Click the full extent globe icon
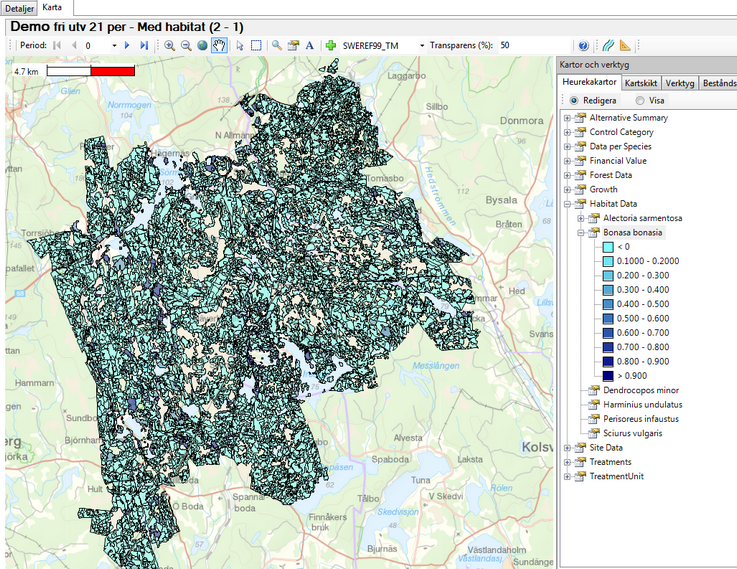 point(202,46)
